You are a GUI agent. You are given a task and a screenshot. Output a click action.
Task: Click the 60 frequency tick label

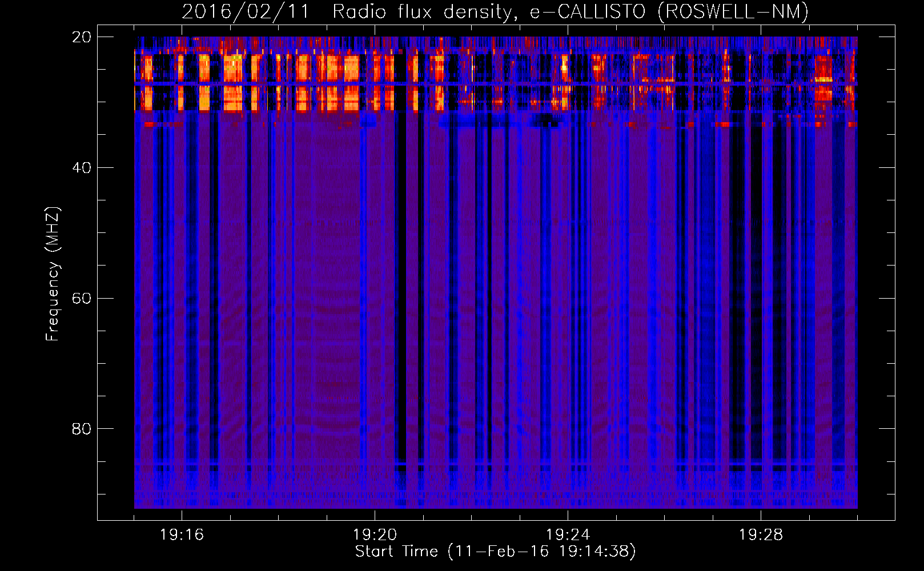pyautogui.click(x=81, y=299)
